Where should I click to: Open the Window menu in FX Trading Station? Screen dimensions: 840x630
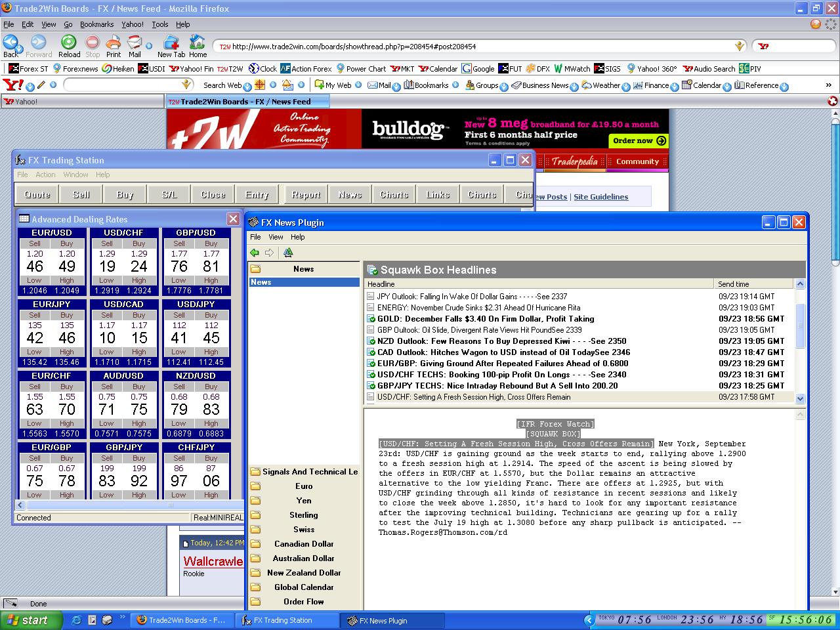75,175
